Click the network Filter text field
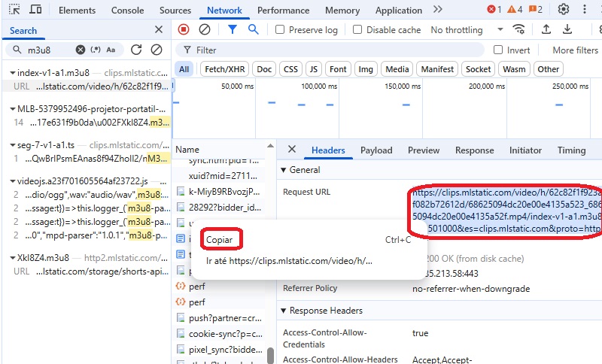602x364 pixels. click(330, 50)
